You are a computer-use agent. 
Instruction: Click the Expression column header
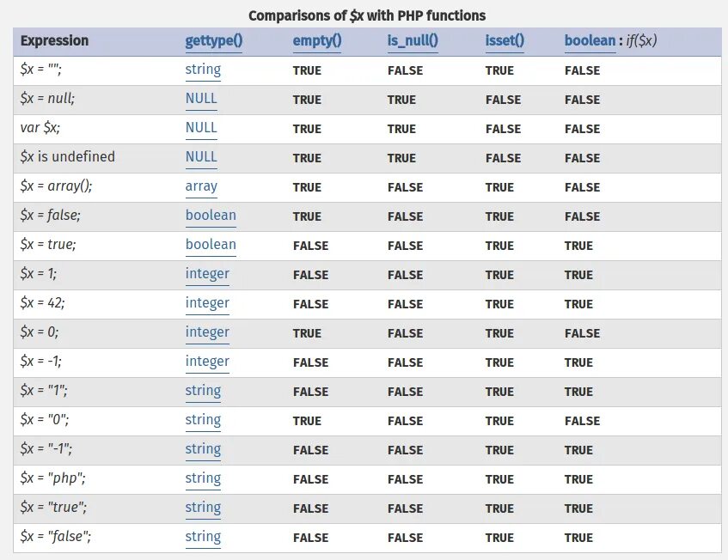(x=54, y=41)
